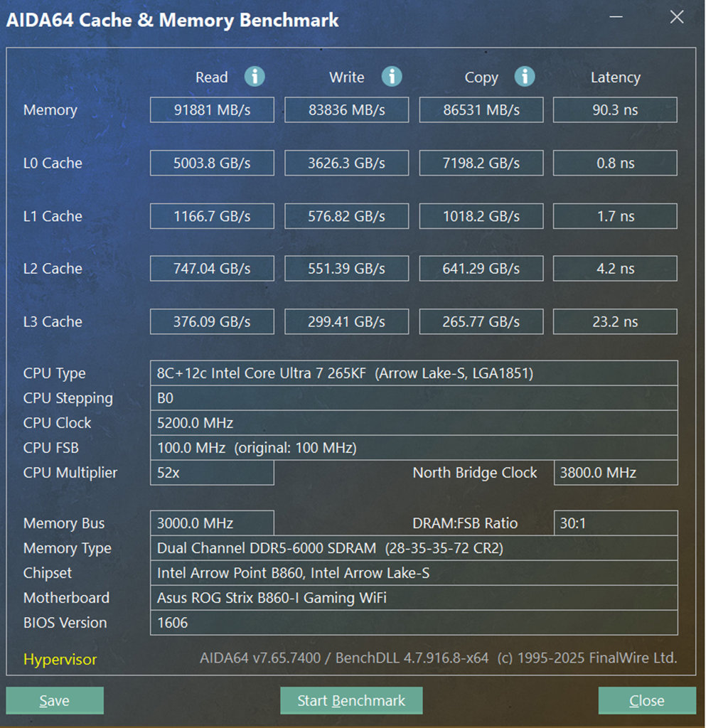The width and height of the screenshot is (728, 728).
Task: Click the yellow Hypervisor label
Action: [60, 659]
